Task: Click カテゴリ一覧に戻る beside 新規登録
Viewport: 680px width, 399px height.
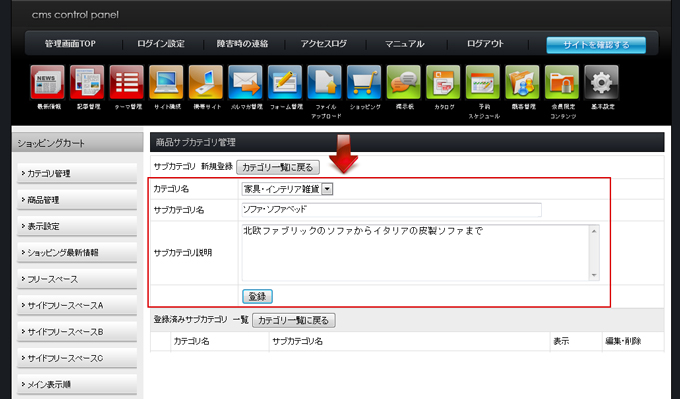Action: click(x=278, y=167)
